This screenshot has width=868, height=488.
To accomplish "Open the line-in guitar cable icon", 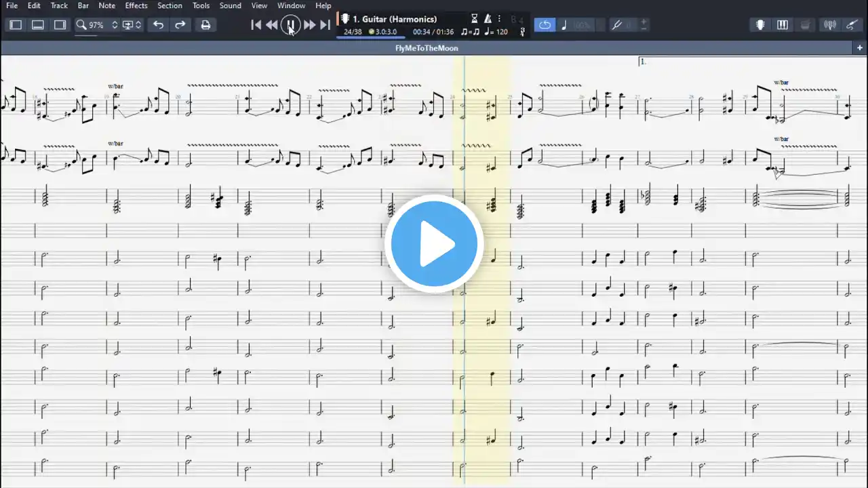I will coord(852,25).
